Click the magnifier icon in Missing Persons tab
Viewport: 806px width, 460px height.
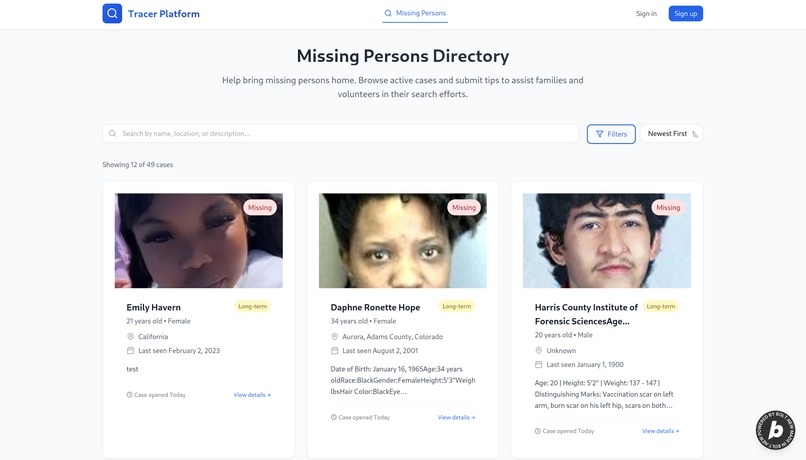[x=388, y=13]
